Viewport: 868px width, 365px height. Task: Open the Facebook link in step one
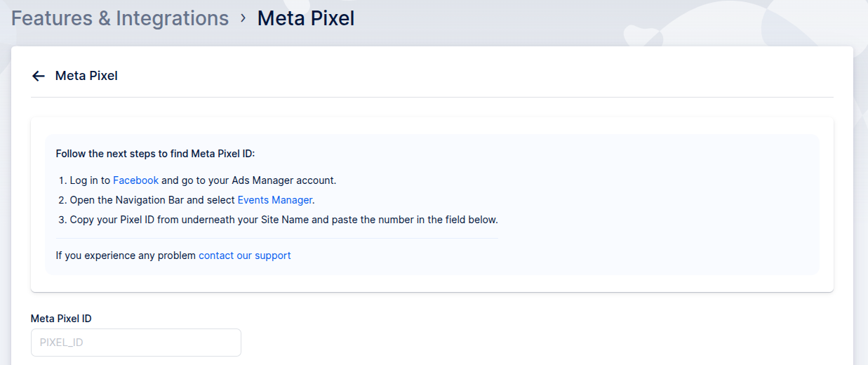135,180
